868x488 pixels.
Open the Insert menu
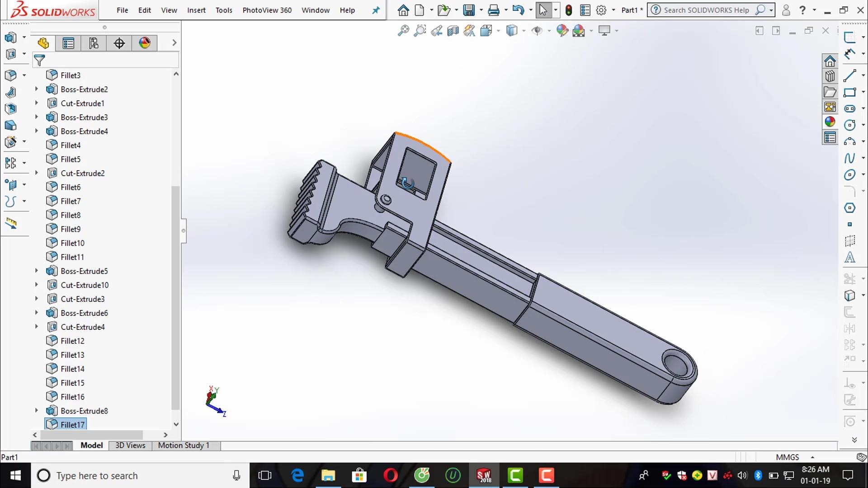pyautogui.click(x=196, y=10)
